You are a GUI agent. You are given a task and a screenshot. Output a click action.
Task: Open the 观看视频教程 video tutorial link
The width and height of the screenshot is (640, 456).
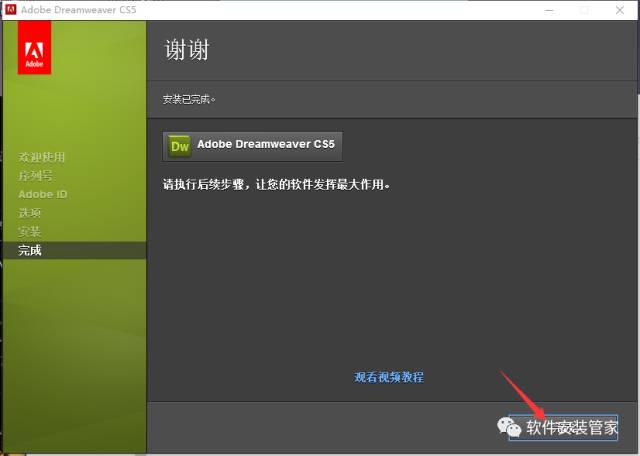[389, 377]
